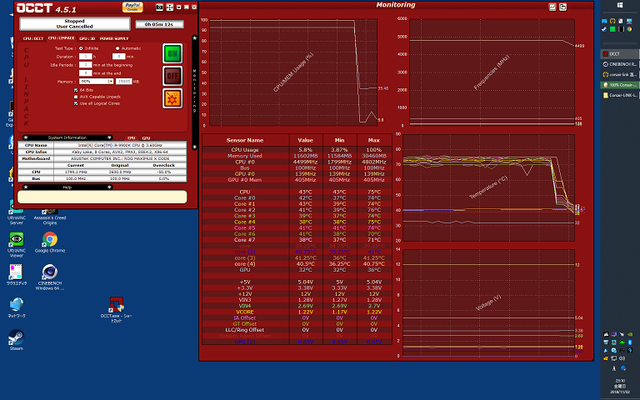Open Steam desktop shortcut
Screen dimensions: 640x400
16,340
